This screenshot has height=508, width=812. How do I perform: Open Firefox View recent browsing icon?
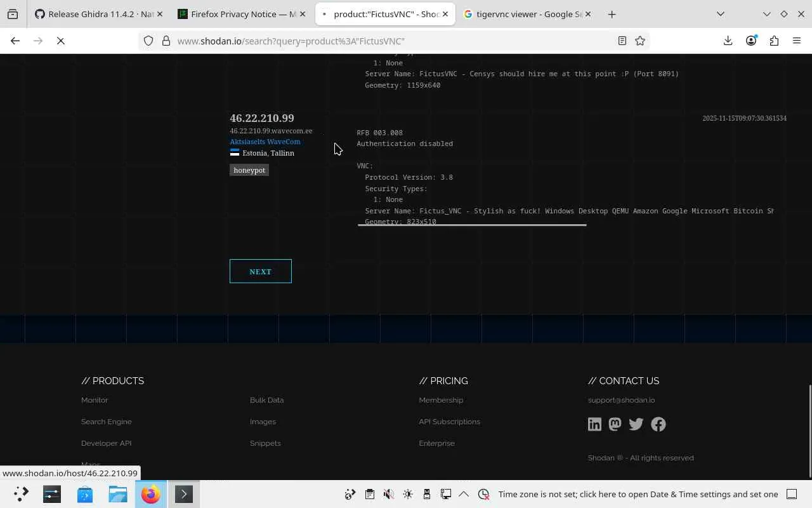13,14
